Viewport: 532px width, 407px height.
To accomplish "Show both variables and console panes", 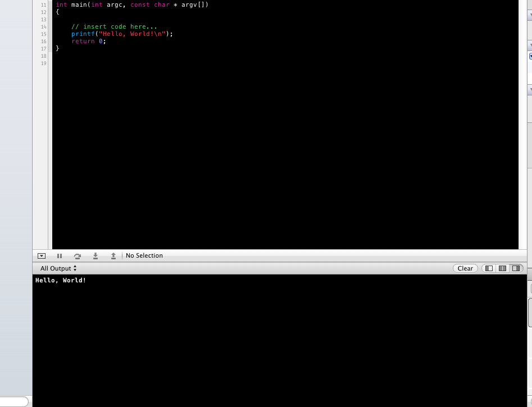I will (x=502, y=268).
